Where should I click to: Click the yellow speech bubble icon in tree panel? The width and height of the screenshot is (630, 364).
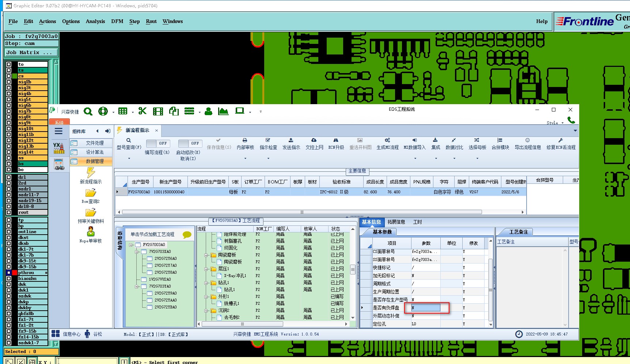point(187,235)
